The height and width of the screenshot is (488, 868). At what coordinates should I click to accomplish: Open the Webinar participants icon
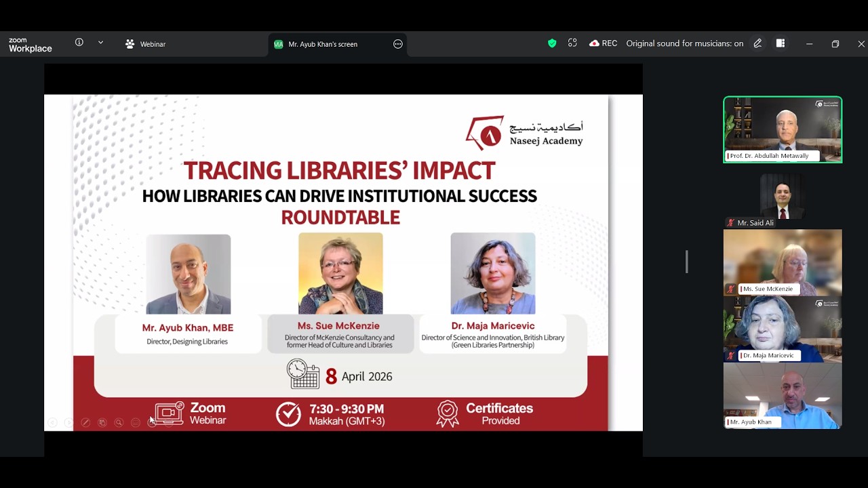[130, 44]
